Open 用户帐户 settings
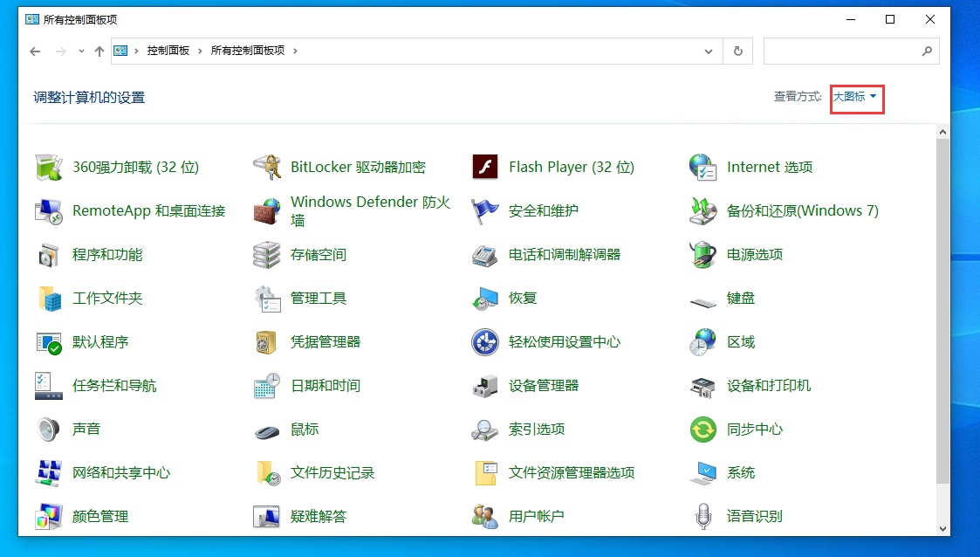 click(537, 516)
